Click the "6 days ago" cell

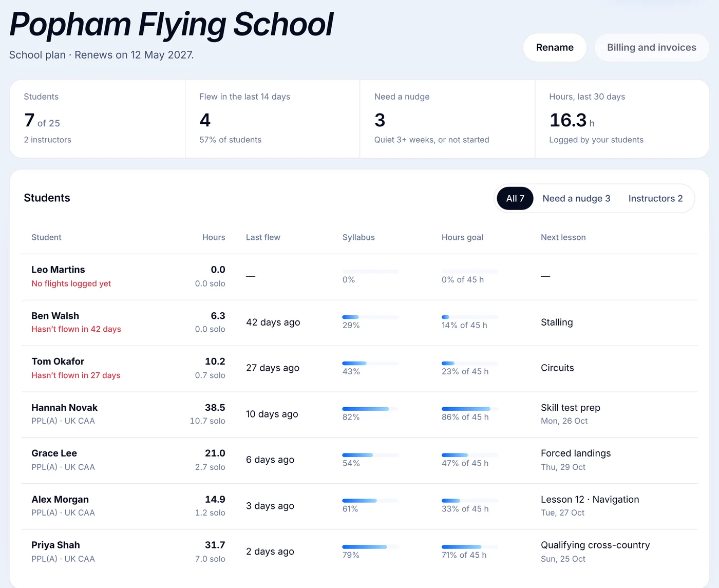point(270,460)
